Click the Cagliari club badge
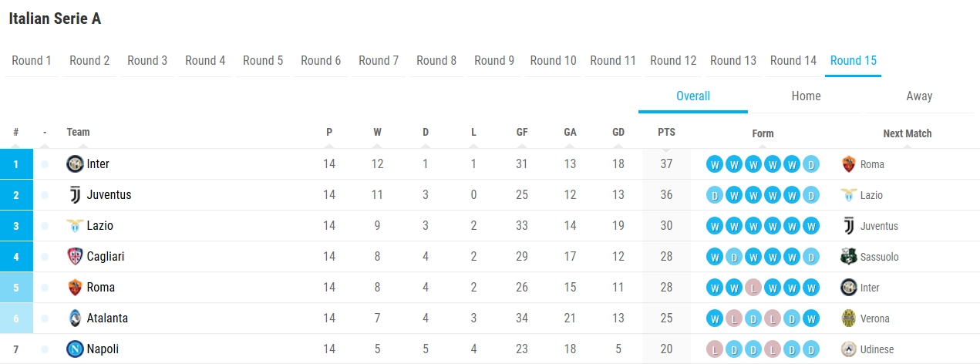The image size is (980, 364). (x=75, y=257)
